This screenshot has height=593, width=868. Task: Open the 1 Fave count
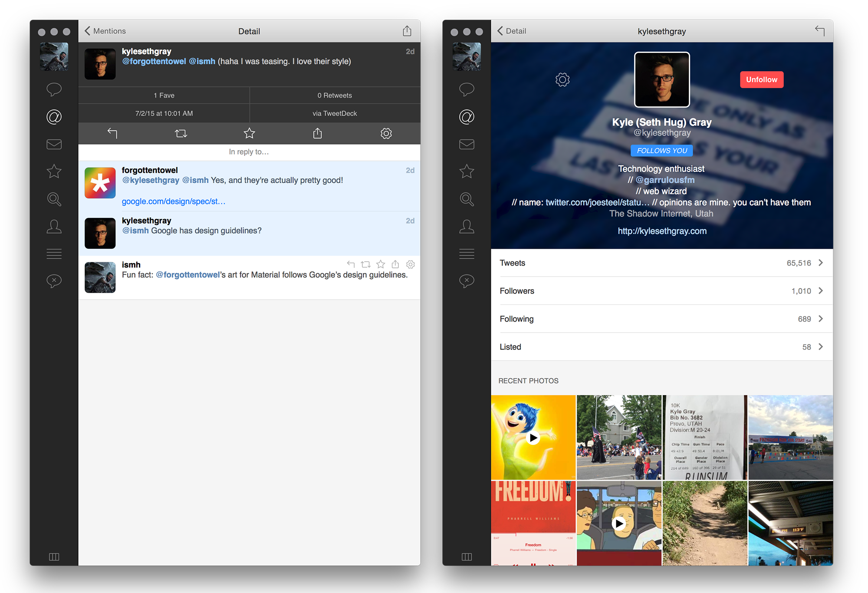pyautogui.click(x=164, y=95)
